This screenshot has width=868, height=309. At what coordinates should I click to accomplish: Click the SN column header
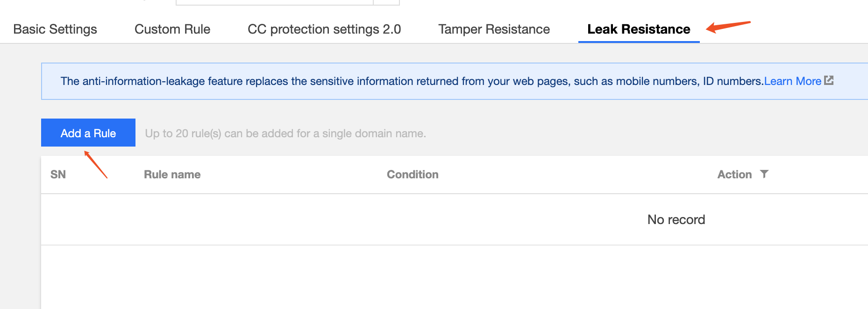point(58,175)
